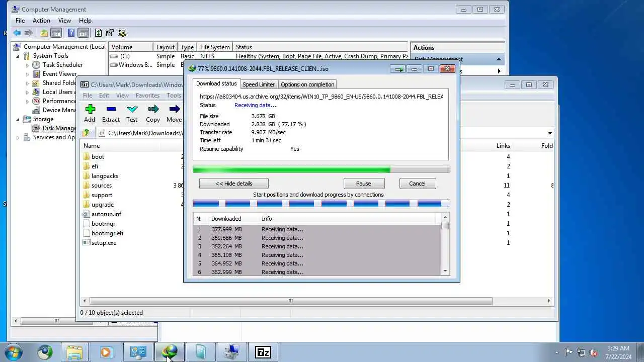
Task: Open the media player taskbar icon
Action: pos(106,352)
